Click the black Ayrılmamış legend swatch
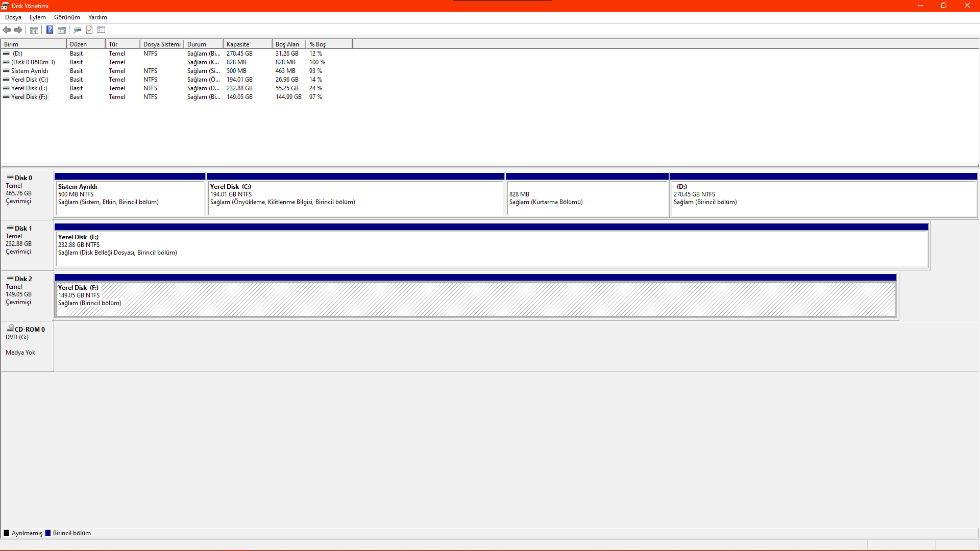 (x=7, y=533)
